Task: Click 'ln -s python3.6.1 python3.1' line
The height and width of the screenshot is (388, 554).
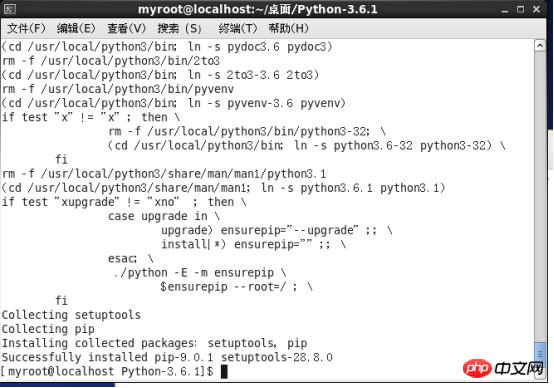Action: click(x=223, y=188)
